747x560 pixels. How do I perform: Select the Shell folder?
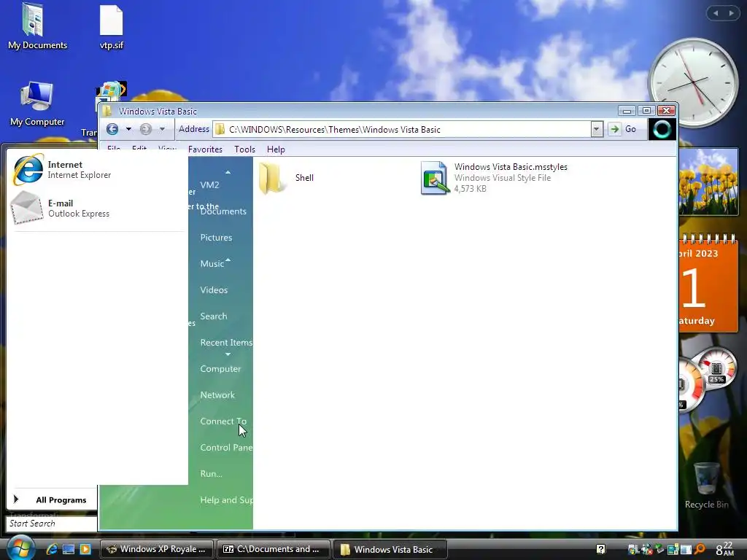(287, 178)
